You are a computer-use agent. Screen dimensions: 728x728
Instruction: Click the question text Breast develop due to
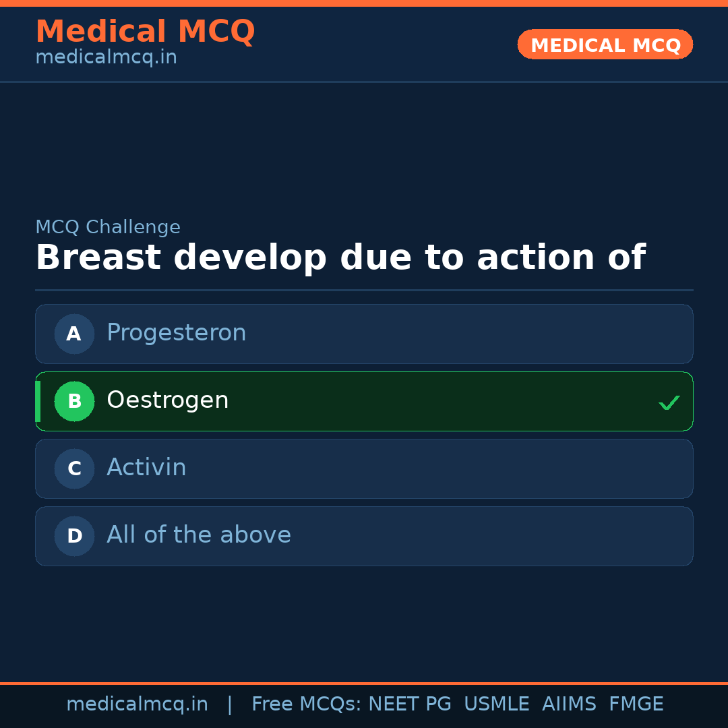pyautogui.click(x=341, y=257)
